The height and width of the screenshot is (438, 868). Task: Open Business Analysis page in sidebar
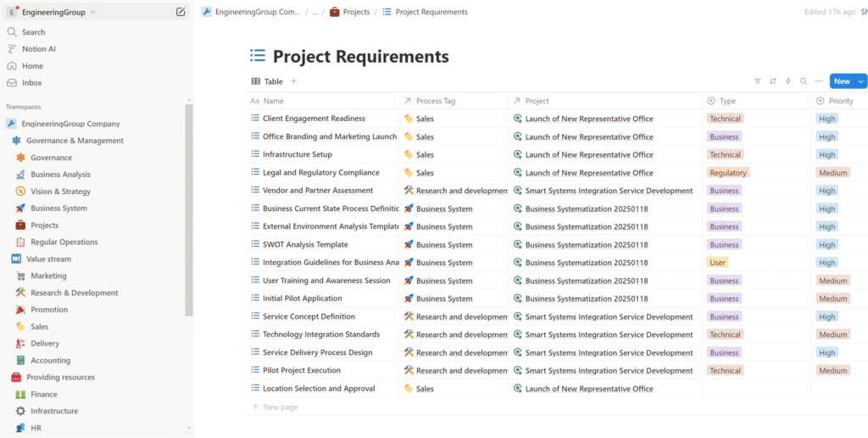[x=60, y=175]
